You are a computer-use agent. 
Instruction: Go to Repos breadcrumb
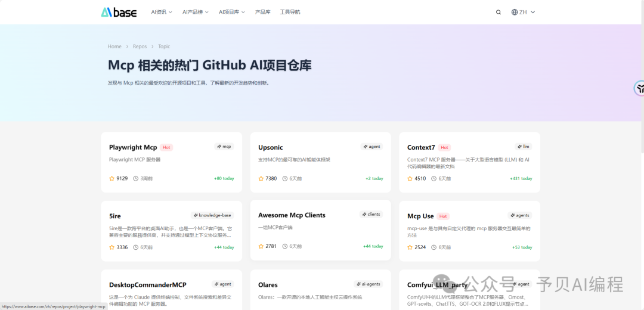(140, 46)
